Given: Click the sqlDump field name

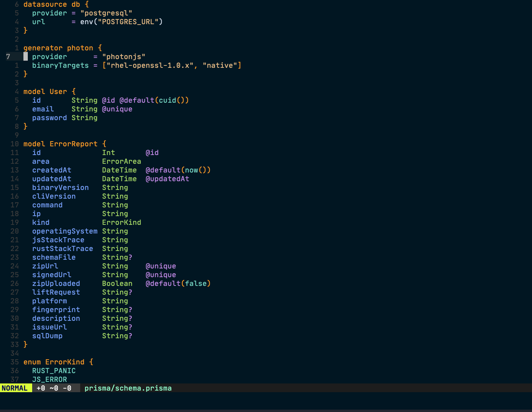Looking at the screenshot, I should pos(47,336).
